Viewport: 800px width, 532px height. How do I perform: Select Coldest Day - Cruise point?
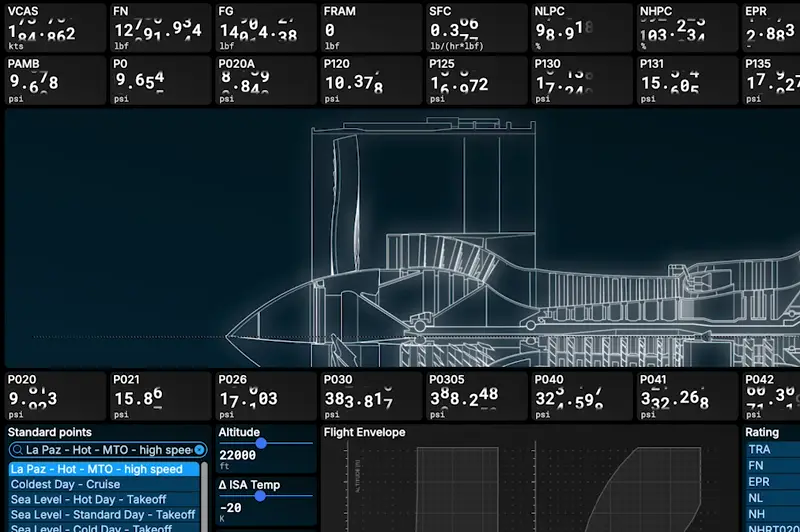pyautogui.click(x=104, y=485)
